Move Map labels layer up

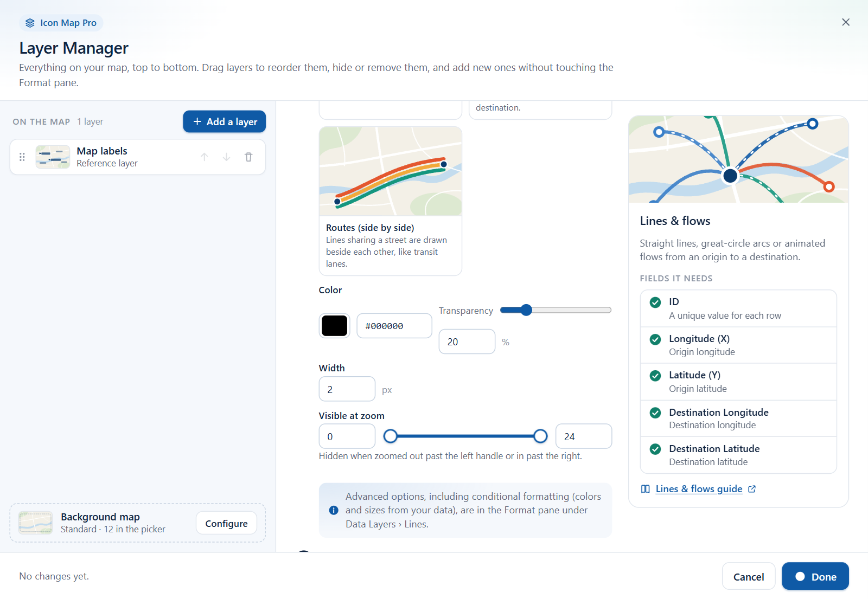(x=205, y=157)
